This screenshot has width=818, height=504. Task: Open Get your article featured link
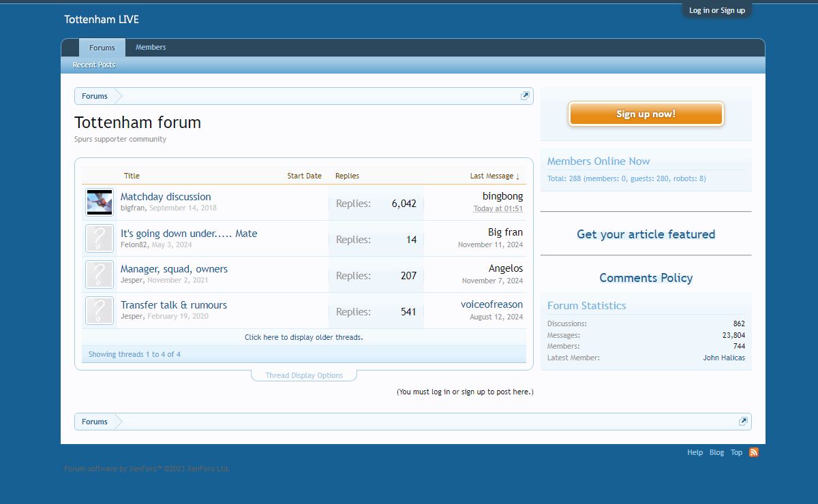coord(646,234)
